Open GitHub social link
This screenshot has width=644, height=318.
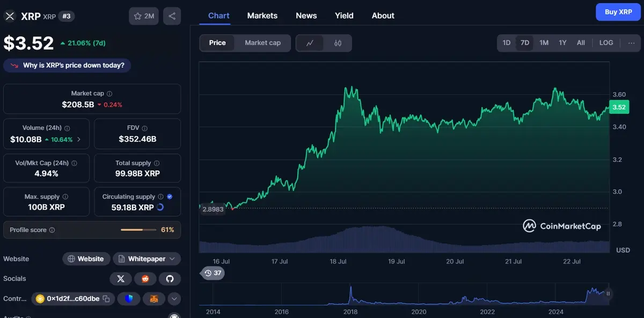pyautogui.click(x=170, y=278)
